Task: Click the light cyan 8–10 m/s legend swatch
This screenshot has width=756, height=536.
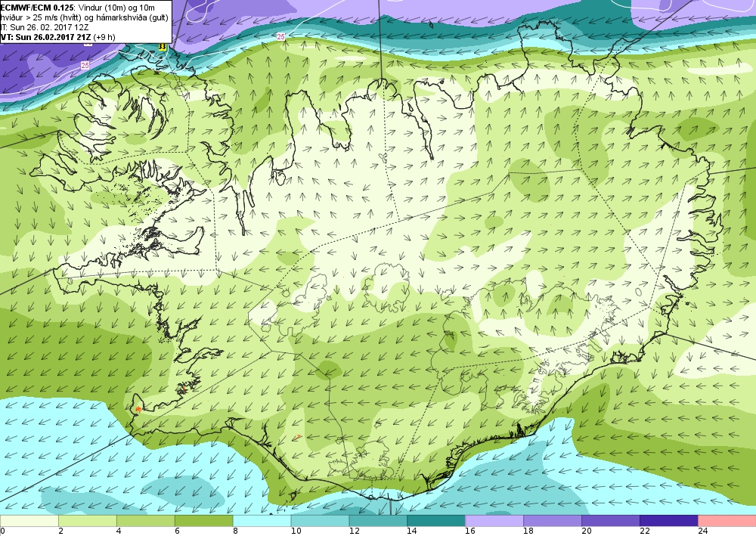Action: 262,521
